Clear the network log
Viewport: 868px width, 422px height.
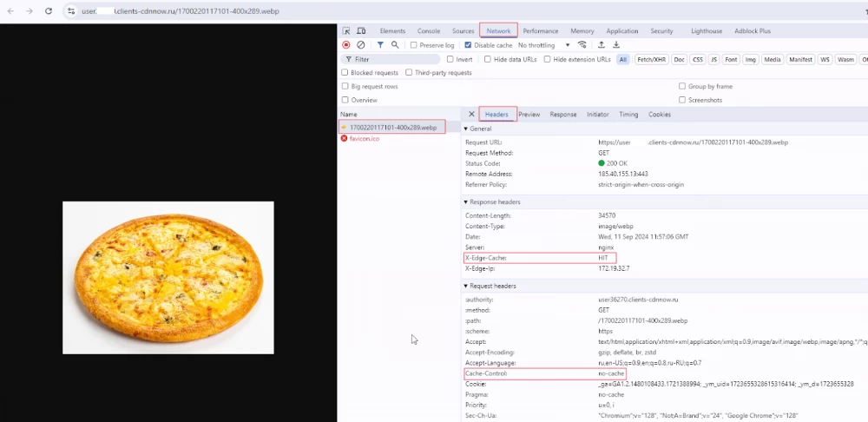(361, 45)
